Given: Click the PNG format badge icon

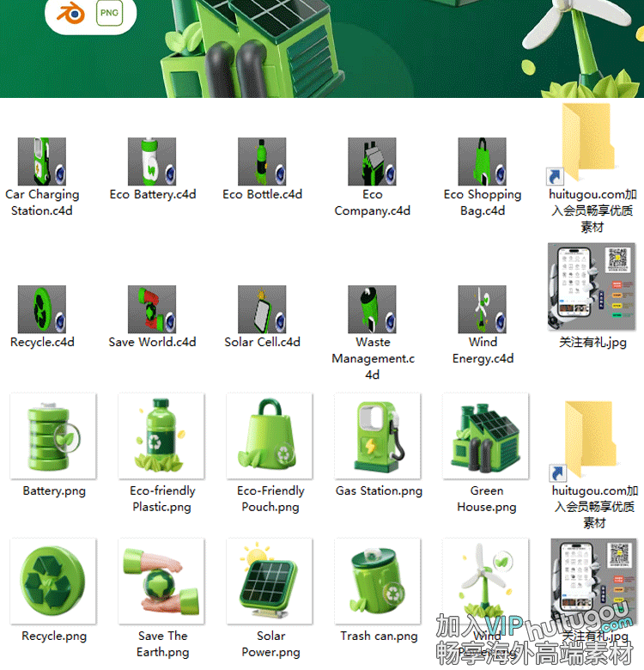Looking at the screenshot, I should click(109, 13).
